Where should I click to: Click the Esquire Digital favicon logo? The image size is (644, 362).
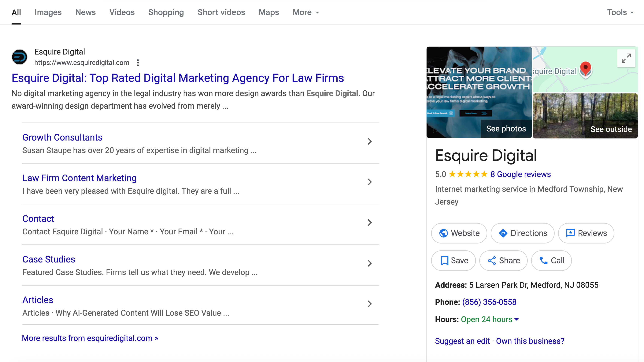coord(20,57)
